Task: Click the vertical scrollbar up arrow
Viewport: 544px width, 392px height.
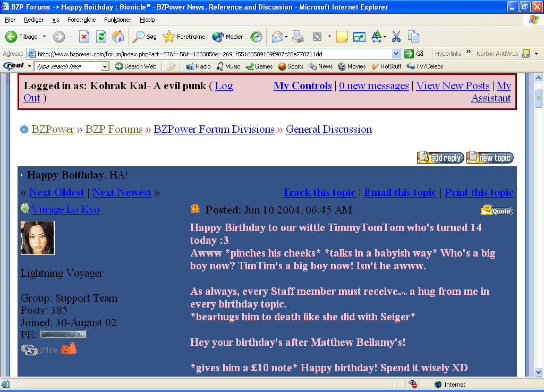Action: [x=539, y=78]
